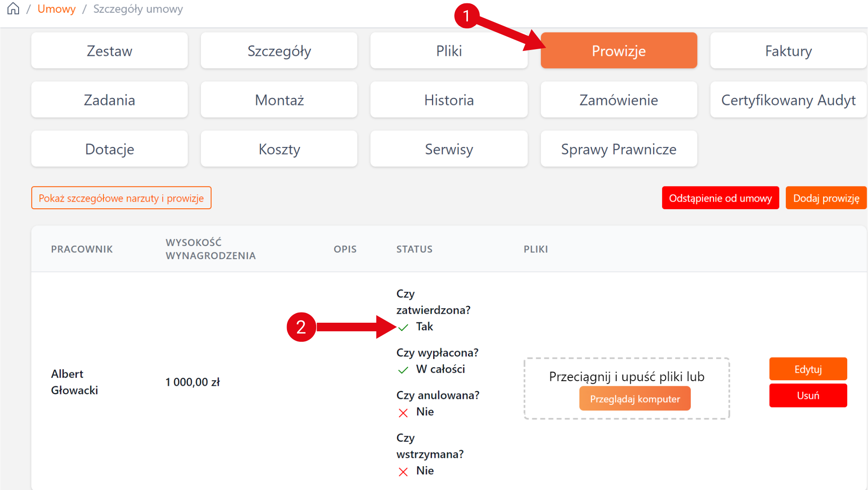The image size is (868, 490).
Task: Click the Dodaj prowizję button
Action: click(826, 198)
